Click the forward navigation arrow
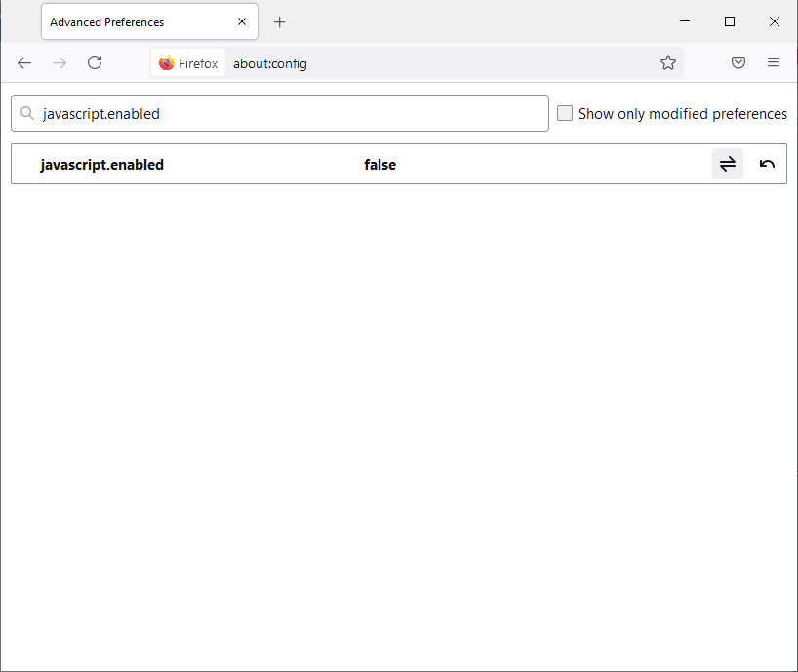Screen dimensions: 798x672 click(x=60, y=62)
